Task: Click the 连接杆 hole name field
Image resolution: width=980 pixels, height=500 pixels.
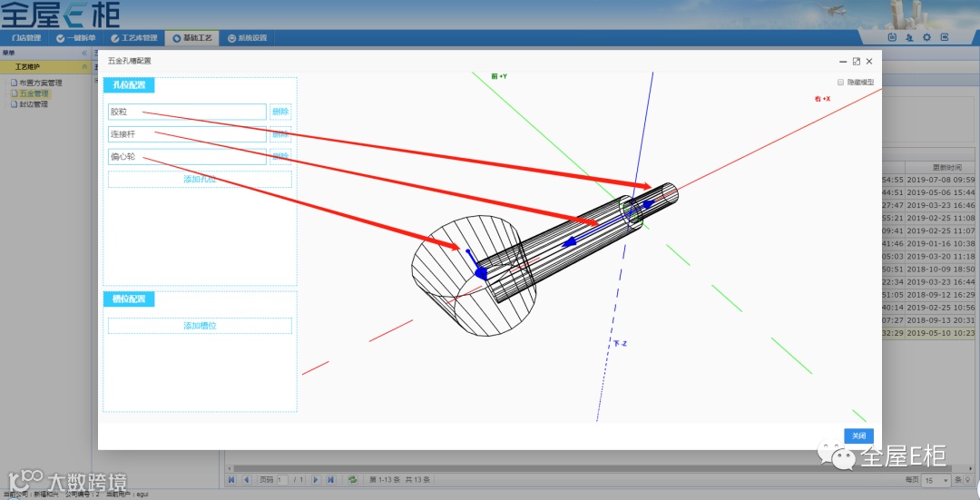Action: click(187, 134)
